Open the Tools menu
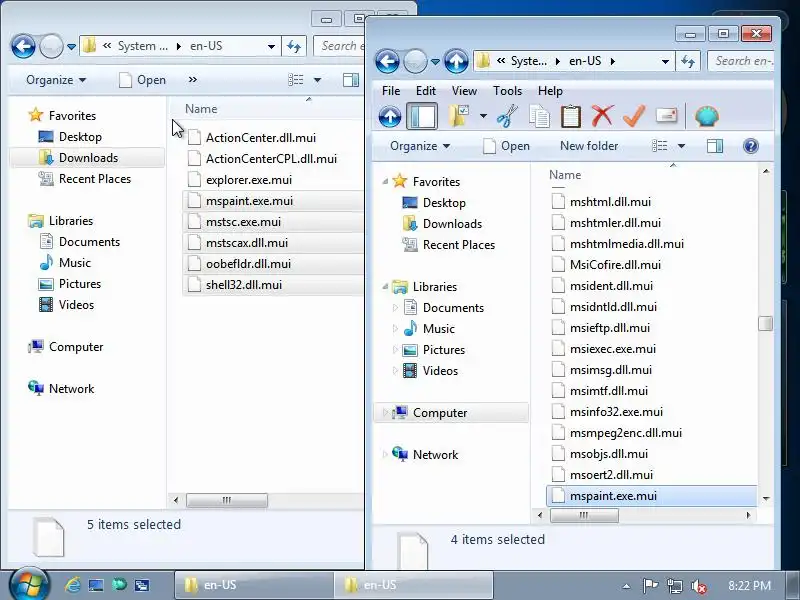The width and height of the screenshot is (800, 600). pos(507,91)
